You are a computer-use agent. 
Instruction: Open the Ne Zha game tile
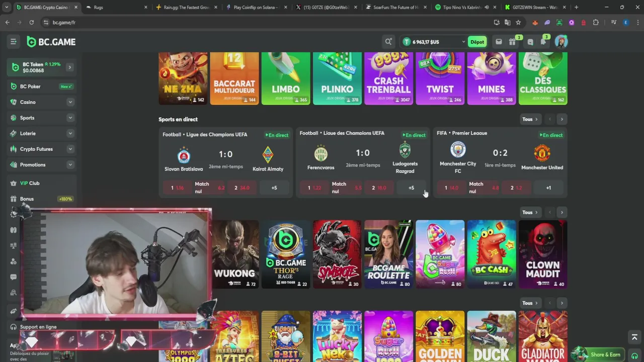click(183, 78)
